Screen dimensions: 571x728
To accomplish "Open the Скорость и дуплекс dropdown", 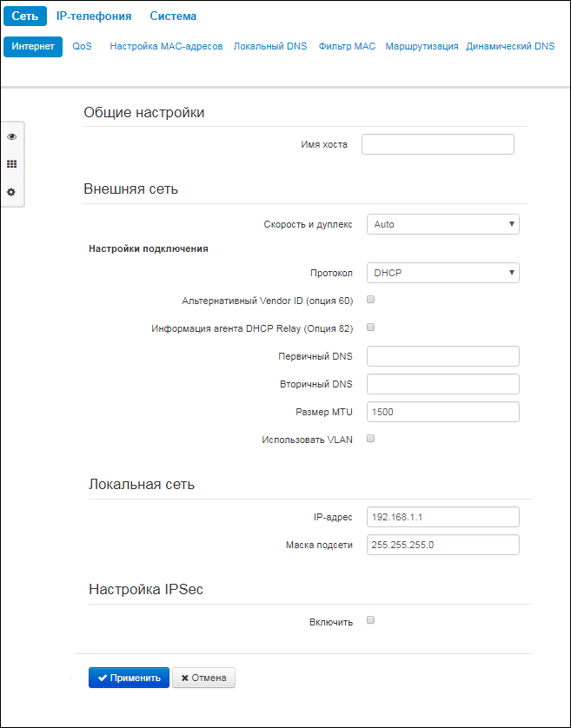I will point(442,224).
